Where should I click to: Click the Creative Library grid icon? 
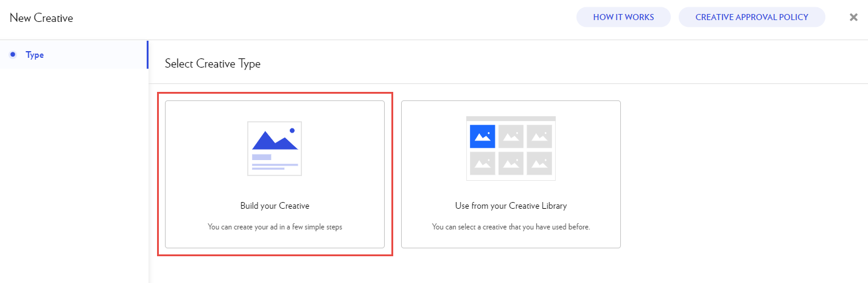tap(511, 148)
